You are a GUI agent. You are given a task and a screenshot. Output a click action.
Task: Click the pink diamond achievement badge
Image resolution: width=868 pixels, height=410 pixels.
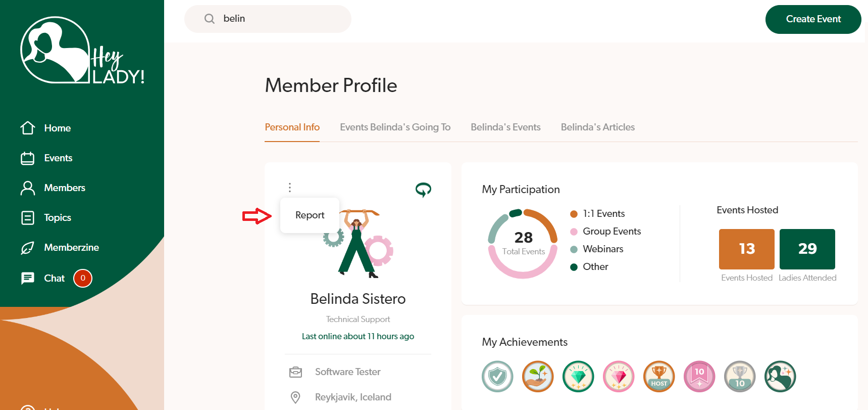619,377
